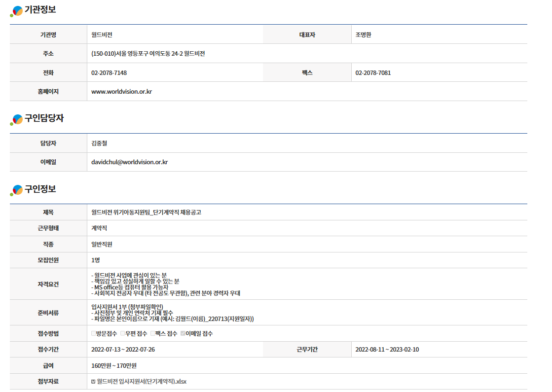Click job category value 일반직원

tap(102, 244)
